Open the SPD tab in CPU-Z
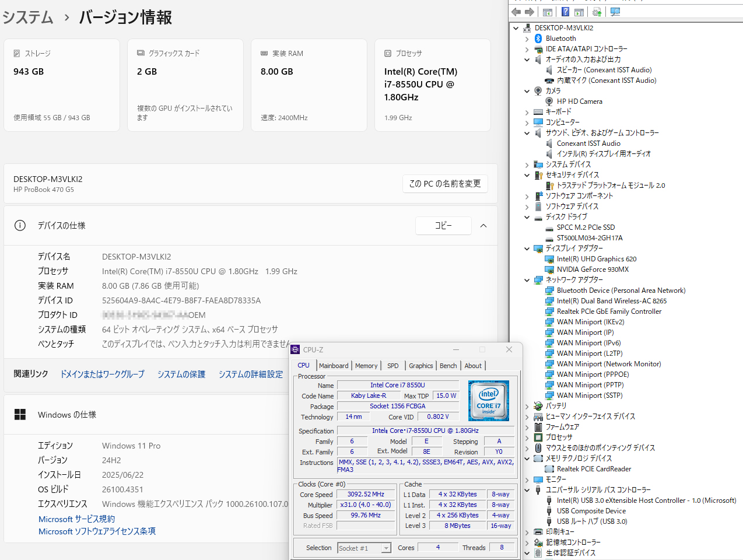This screenshot has width=743, height=560. pos(393,366)
